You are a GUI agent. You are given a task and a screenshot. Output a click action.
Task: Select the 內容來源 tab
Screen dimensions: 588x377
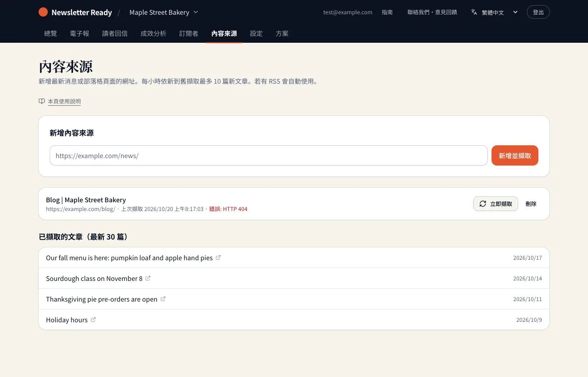(224, 34)
